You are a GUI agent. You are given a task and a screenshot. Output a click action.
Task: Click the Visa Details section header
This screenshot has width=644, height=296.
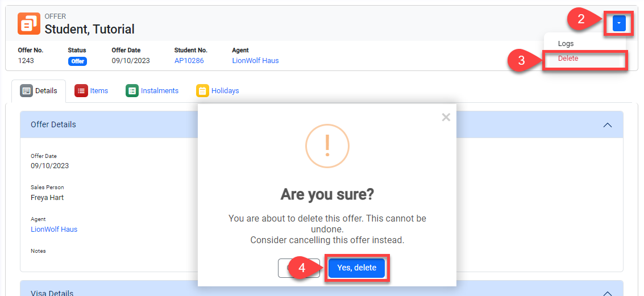(322, 289)
